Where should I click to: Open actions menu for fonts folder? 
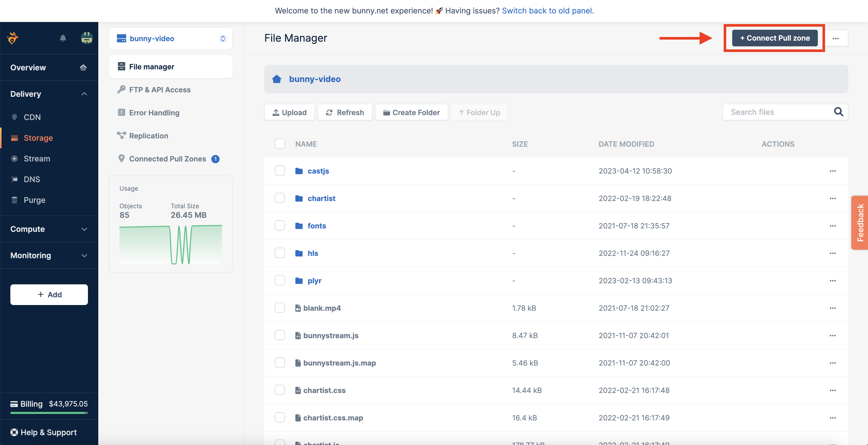(x=833, y=226)
